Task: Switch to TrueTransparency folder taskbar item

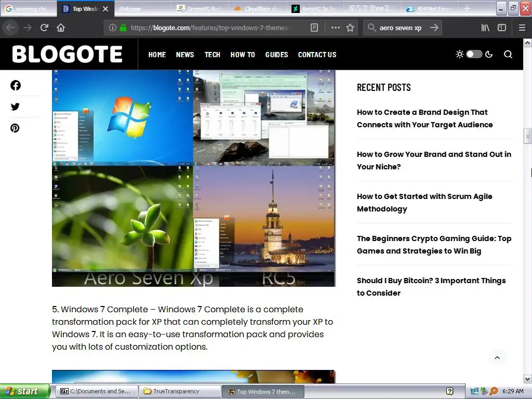Action: [x=180, y=391]
